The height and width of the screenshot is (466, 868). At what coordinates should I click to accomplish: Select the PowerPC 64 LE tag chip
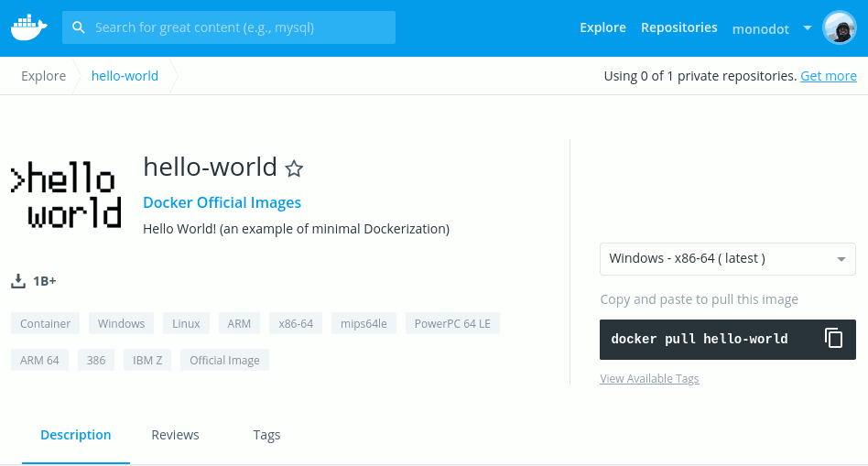point(452,323)
